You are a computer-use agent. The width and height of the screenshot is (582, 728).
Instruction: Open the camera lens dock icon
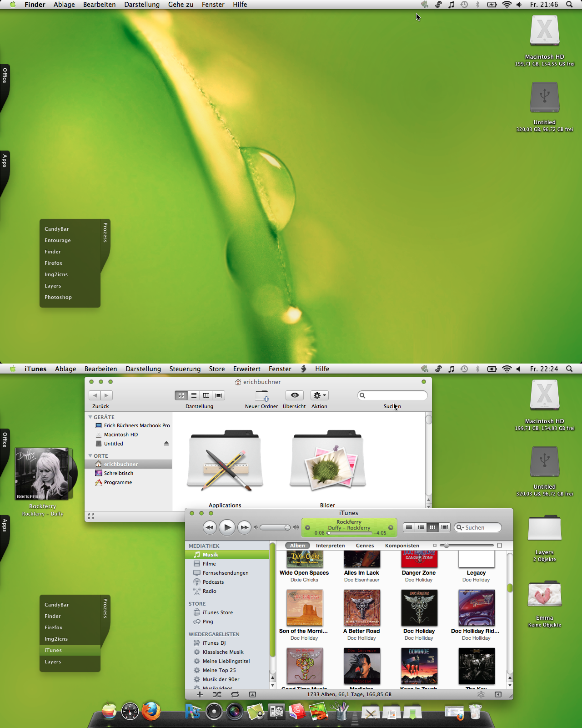235,712
